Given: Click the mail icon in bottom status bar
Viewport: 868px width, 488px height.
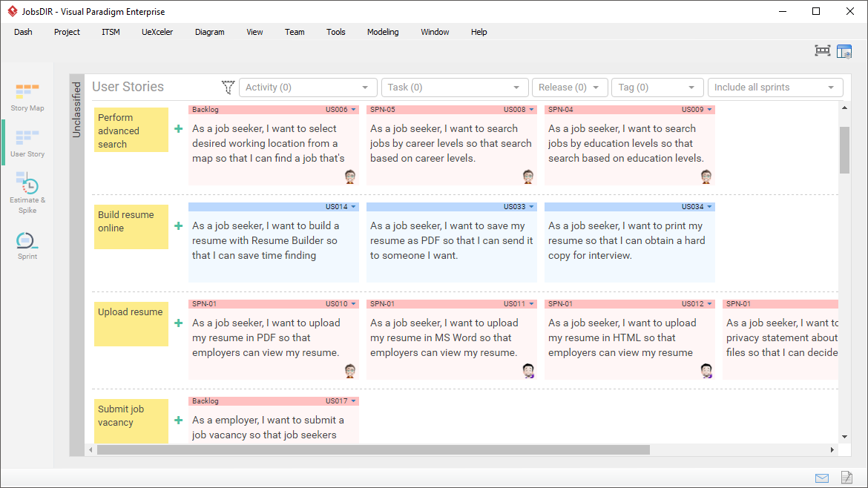Looking at the screenshot, I should click(x=821, y=478).
